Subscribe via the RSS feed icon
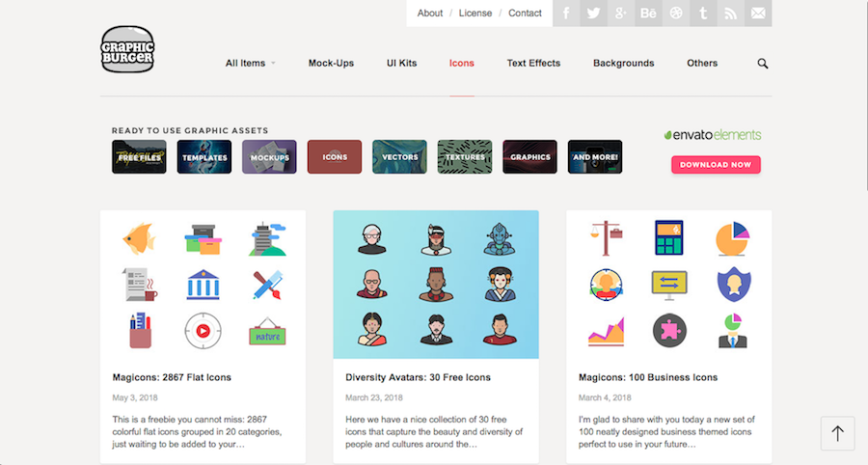 tap(731, 14)
